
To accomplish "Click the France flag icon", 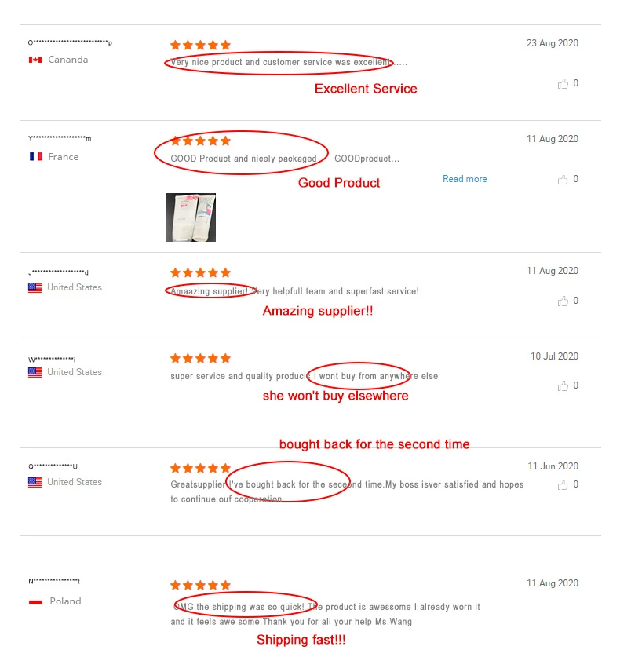I will tap(36, 156).
